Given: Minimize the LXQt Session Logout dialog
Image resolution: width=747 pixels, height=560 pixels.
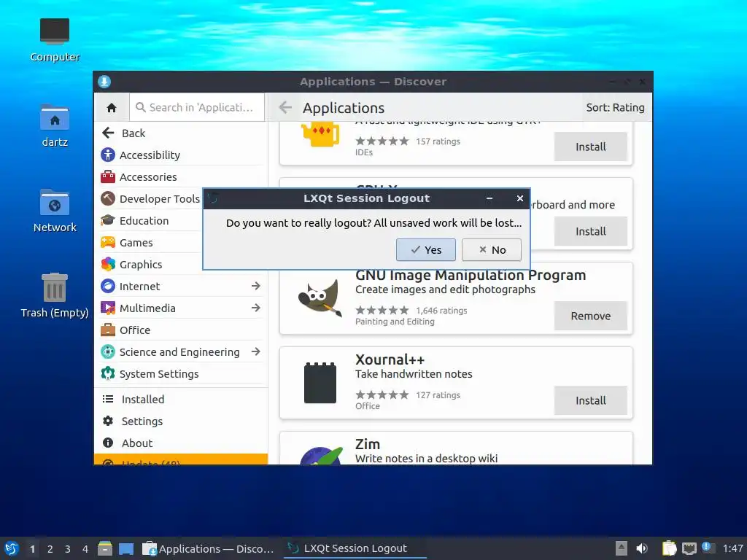Looking at the screenshot, I should pyautogui.click(x=489, y=198).
